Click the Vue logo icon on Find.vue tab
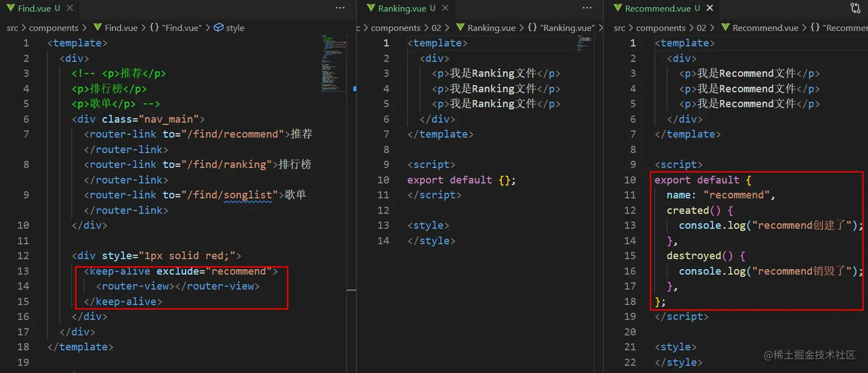 point(10,8)
